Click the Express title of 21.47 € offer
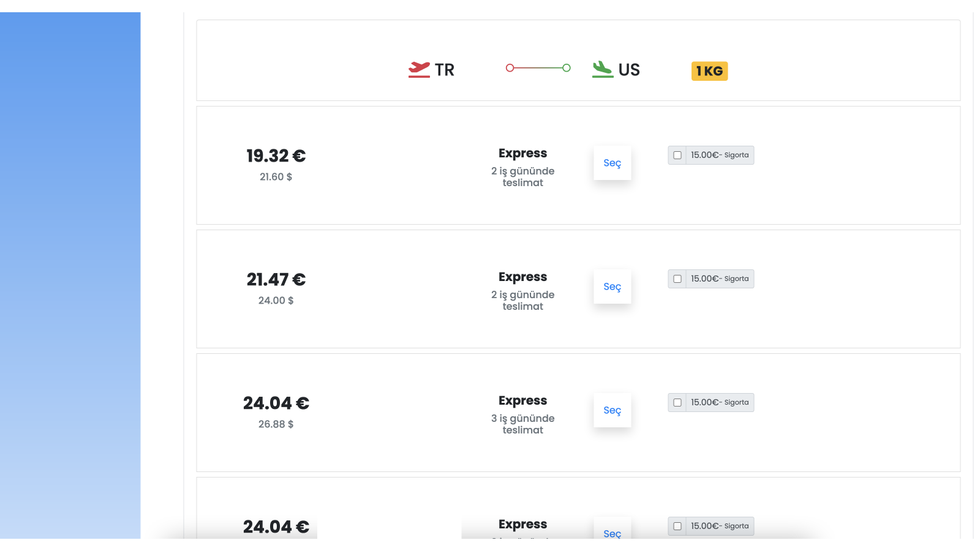Image resolution: width=980 pixels, height=551 pixels. (x=523, y=277)
